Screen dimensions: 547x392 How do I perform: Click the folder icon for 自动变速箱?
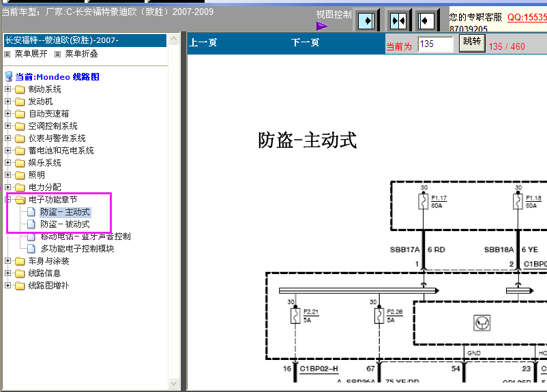(x=20, y=114)
